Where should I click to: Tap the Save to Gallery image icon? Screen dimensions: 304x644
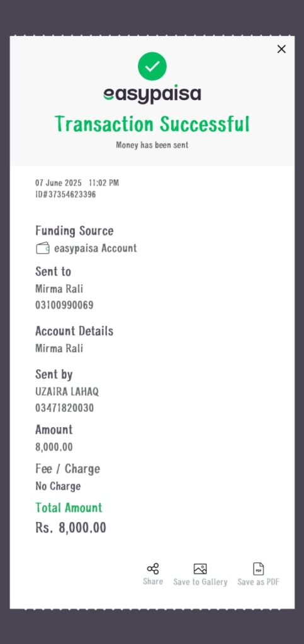pos(200,569)
